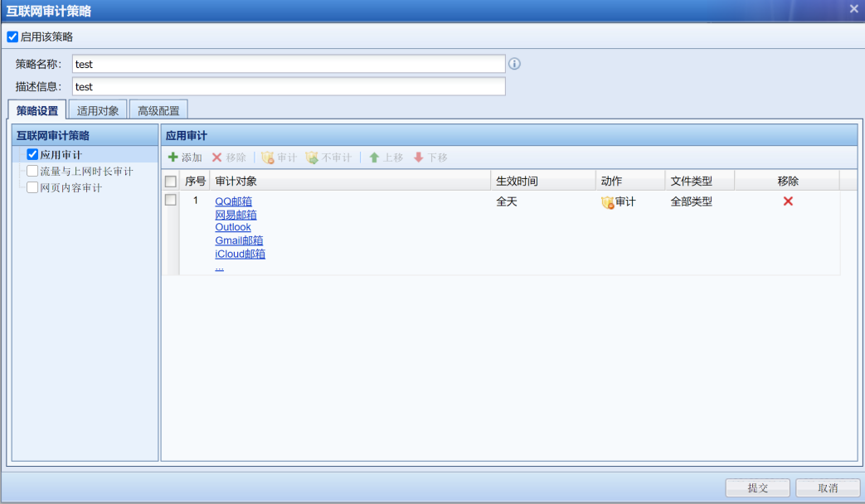
Task: Click the ellipsis more link below iCloud邮箱
Action: (x=219, y=268)
